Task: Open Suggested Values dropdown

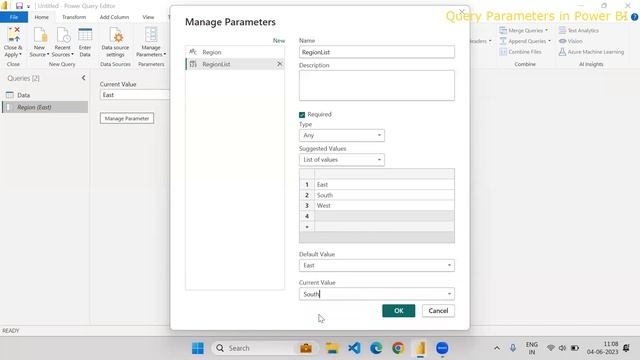Action: (342, 160)
